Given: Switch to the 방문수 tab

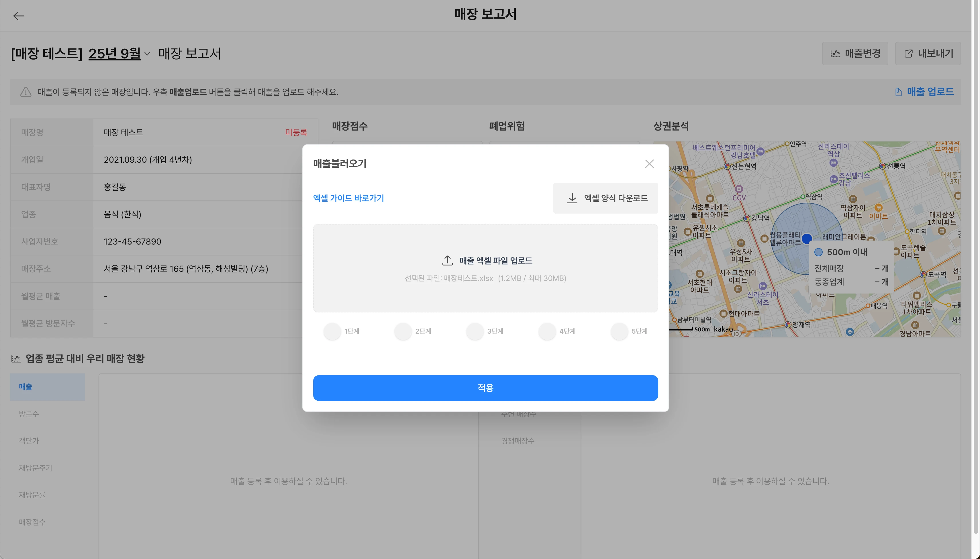Looking at the screenshot, I should 29,414.
